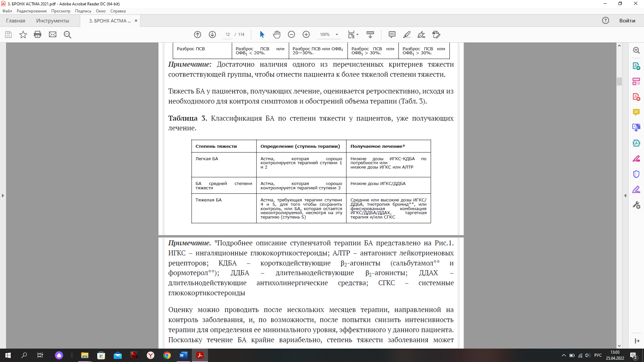Screen dimensions: 644x362
Task: Open Export PDF tool in right pane
Action: click(x=636, y=66)
